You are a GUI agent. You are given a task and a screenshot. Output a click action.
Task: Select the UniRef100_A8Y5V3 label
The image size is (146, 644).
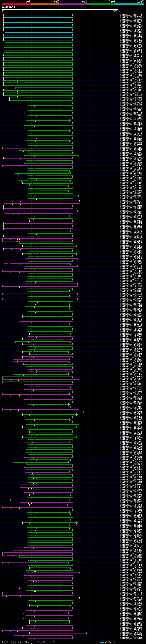coord(131,180)
